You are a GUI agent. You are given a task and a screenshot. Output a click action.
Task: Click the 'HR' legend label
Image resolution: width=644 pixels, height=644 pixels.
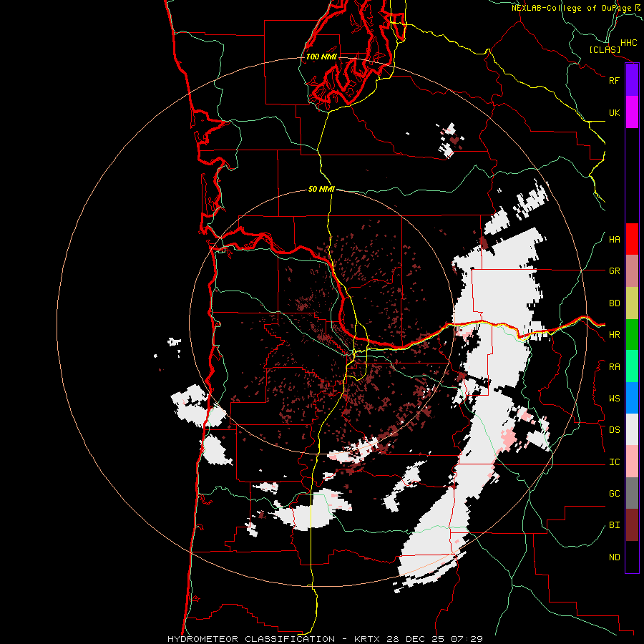coord(614,335)
